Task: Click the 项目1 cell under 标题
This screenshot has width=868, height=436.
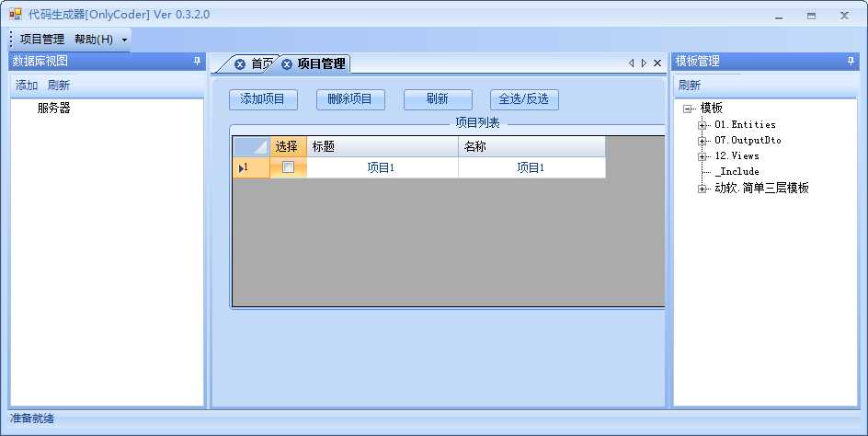Action: pos(382,167)
